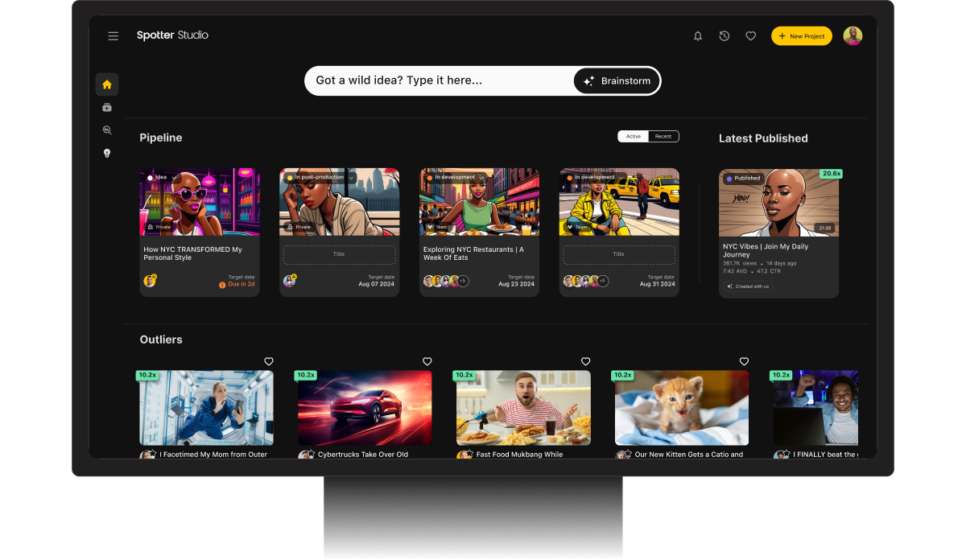Select the Home icon in the sidebar
The height and width of the screenshot is (560, 966).
[107, 84]
